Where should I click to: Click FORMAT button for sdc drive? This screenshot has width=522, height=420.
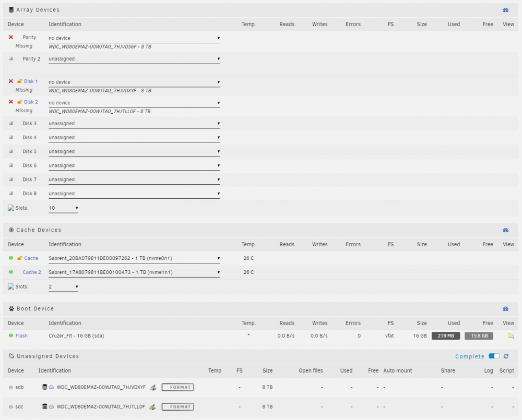[x=178, y=406]
